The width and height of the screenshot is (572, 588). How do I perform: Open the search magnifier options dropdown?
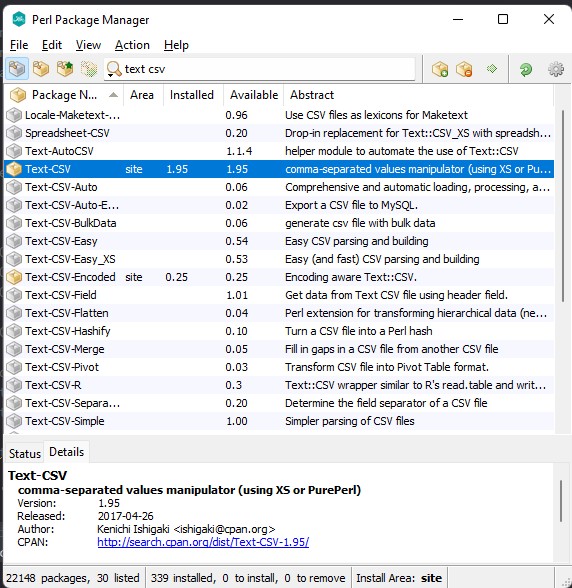point(114,69)
